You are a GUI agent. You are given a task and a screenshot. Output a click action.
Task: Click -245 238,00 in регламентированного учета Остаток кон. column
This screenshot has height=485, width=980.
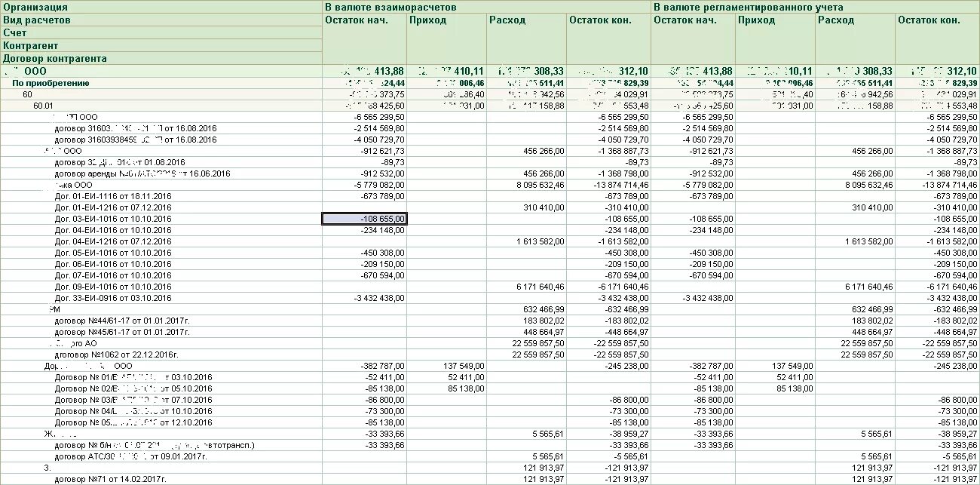pos(937,366)
